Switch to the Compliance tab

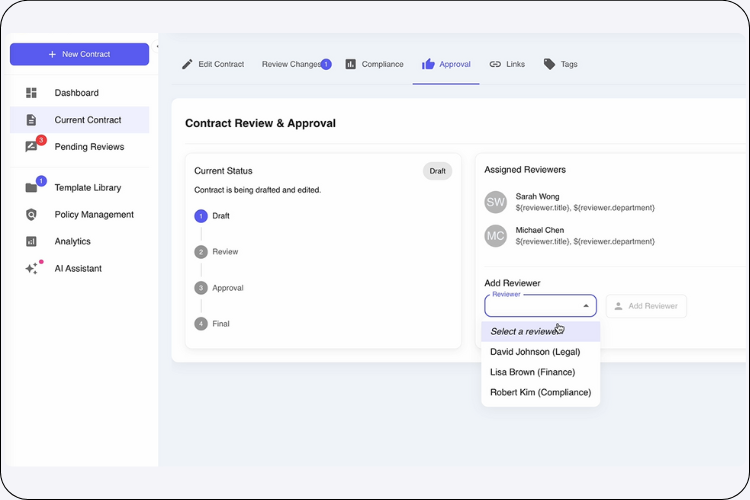374,64
